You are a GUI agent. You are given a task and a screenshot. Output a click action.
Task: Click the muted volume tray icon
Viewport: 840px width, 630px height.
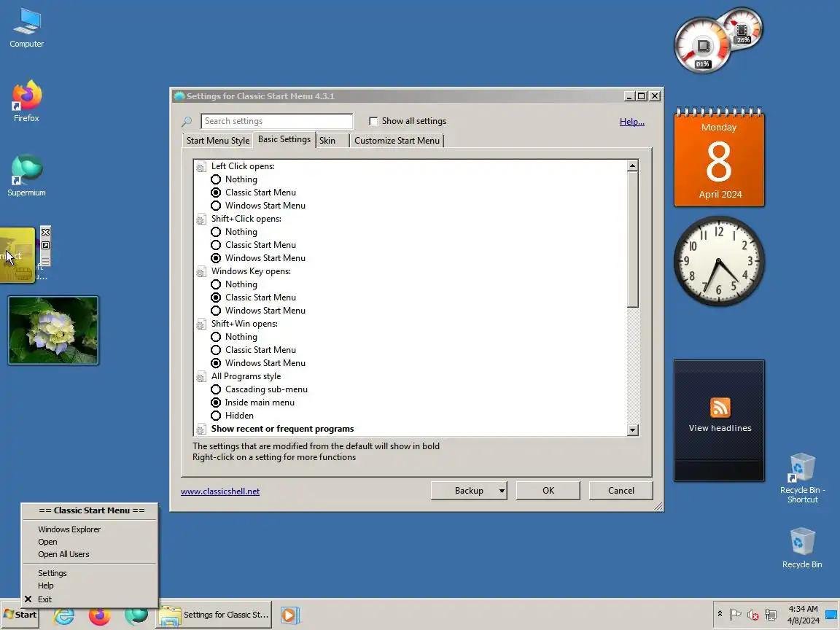tap(752, 615)
